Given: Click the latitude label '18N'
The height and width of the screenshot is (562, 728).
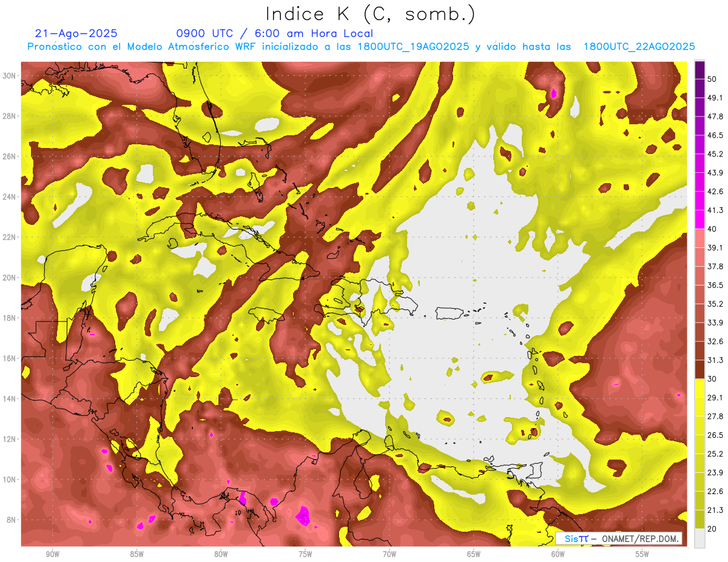Looking at the screenshot, I should tap(10, 318).
